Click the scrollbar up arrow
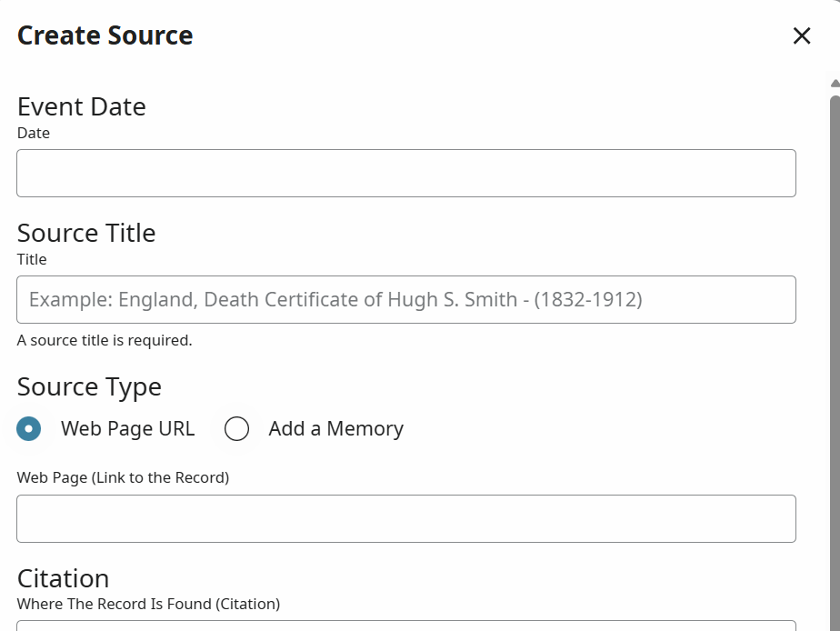 click(835, 83)
